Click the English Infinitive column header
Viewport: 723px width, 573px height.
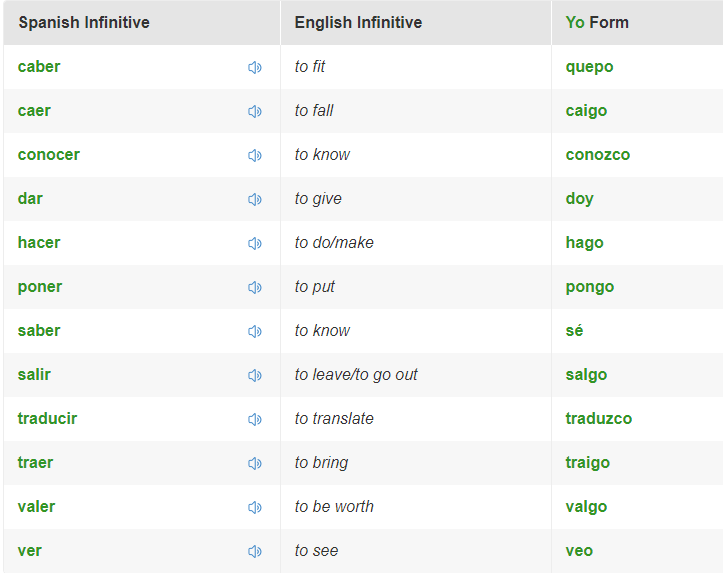click(x=358, y=22)
